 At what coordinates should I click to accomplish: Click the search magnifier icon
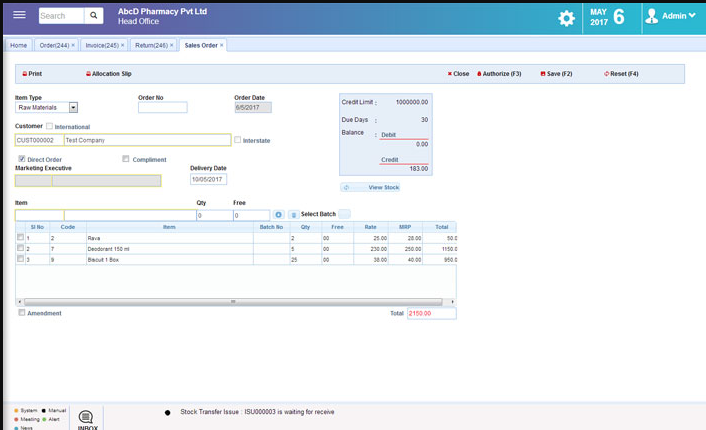(x=94, y=16)
